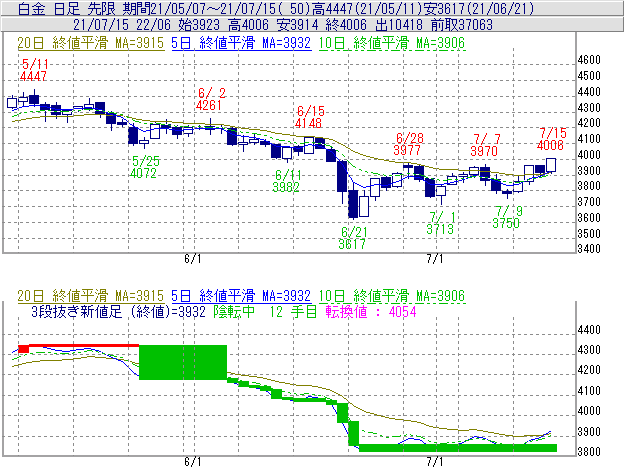Click the 10日 終値平滑 MA=3906 label in lower chart
624x475 pixels.
[392, 296]
